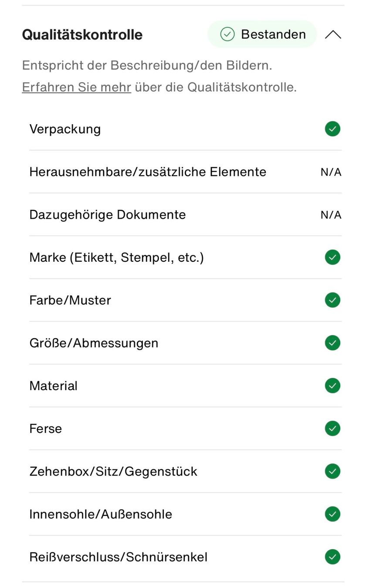The image size is (366, 588).
Task: Click the green checkmark for Marke (Etikett, Stempel)
Action: 332,257
